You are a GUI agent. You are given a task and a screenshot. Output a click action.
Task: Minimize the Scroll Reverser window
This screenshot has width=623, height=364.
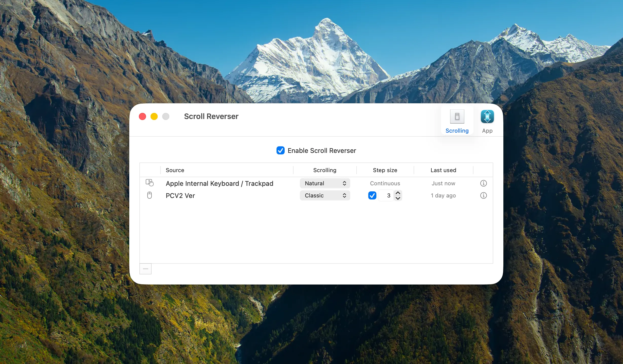(154, 116)
